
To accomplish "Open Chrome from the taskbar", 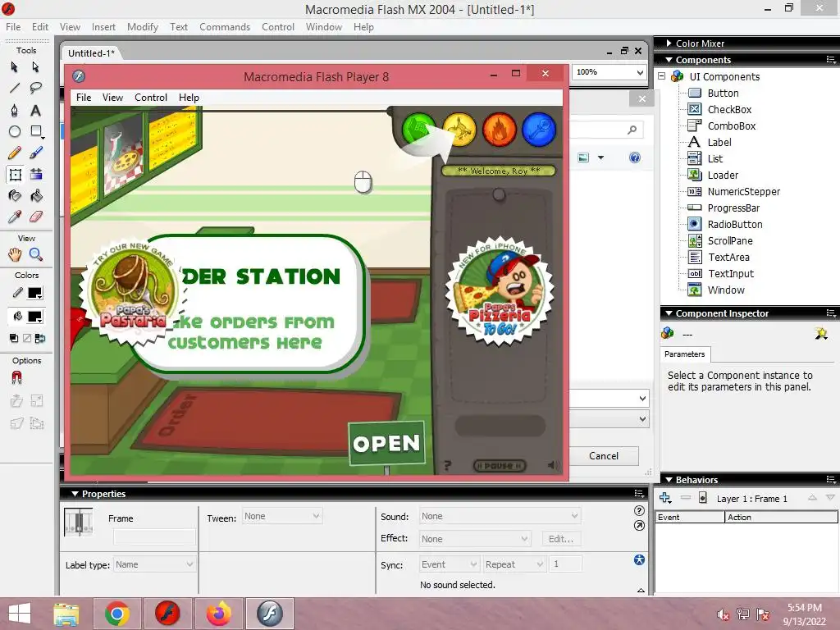I will point(116,614).
